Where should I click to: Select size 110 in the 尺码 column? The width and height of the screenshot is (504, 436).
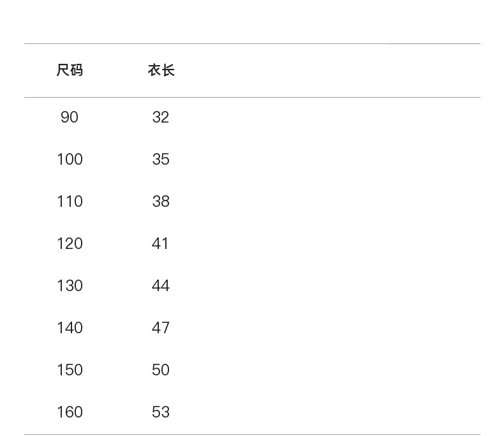(70, 202)
